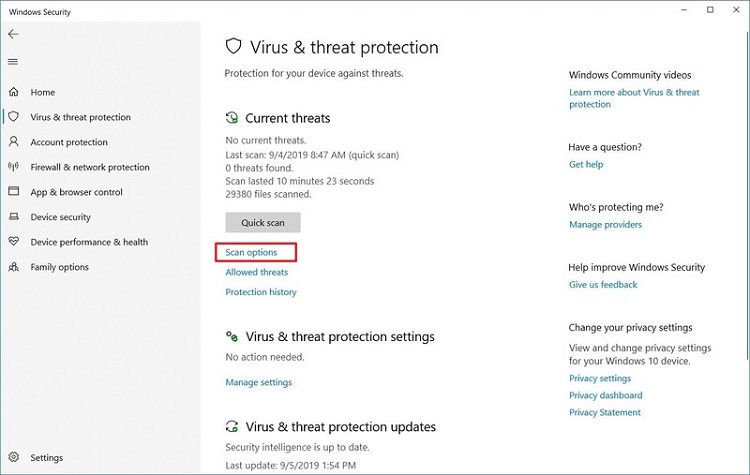Click the App & browser control icon
750x475 pixels.
[13, 192]
